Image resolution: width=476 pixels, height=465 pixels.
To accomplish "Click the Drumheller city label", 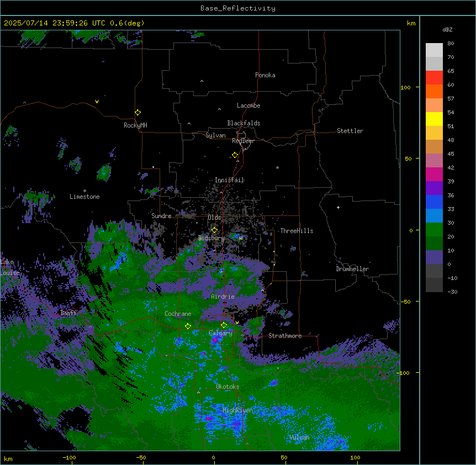I will pyautogui.click(x=352, y=269).
